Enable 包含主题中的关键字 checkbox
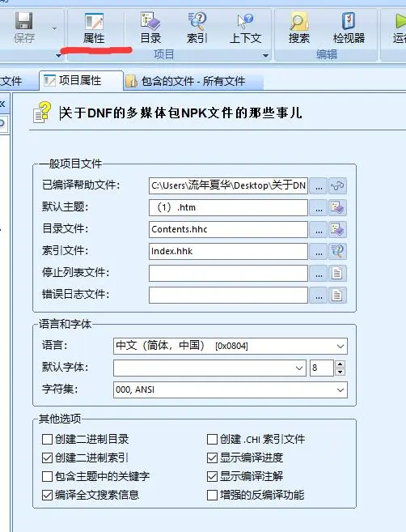 [47, 477]
